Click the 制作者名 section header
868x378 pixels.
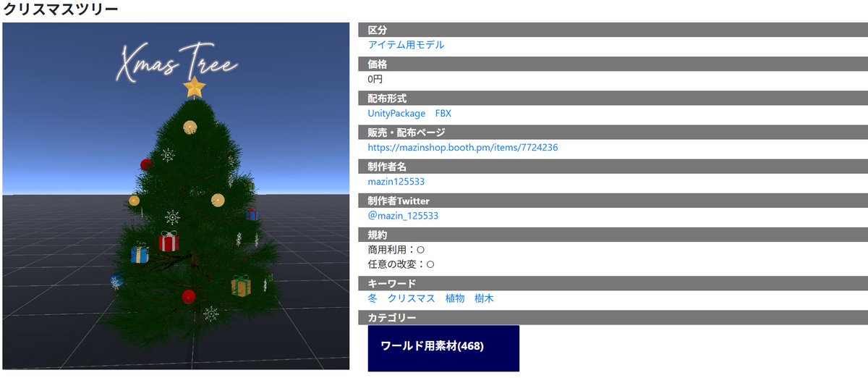tap(613, 167)
